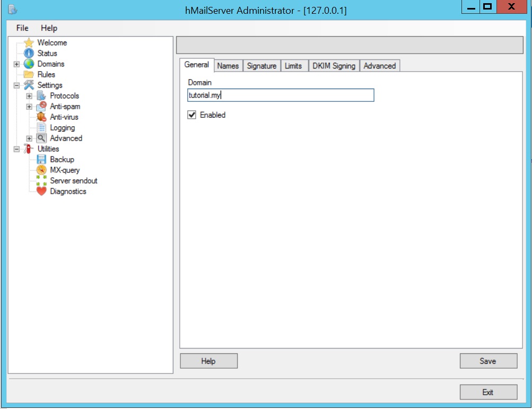Image resolution: width=532 pixels, height=409 pixels.
Task: Select the Domains tree item label
Action: point(51,64)
